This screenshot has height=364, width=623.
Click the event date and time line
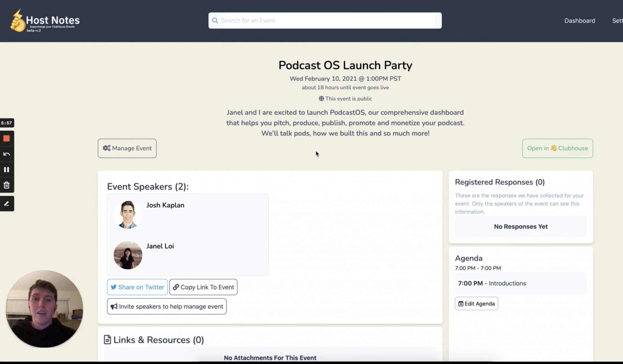click(x=345, y=79)
